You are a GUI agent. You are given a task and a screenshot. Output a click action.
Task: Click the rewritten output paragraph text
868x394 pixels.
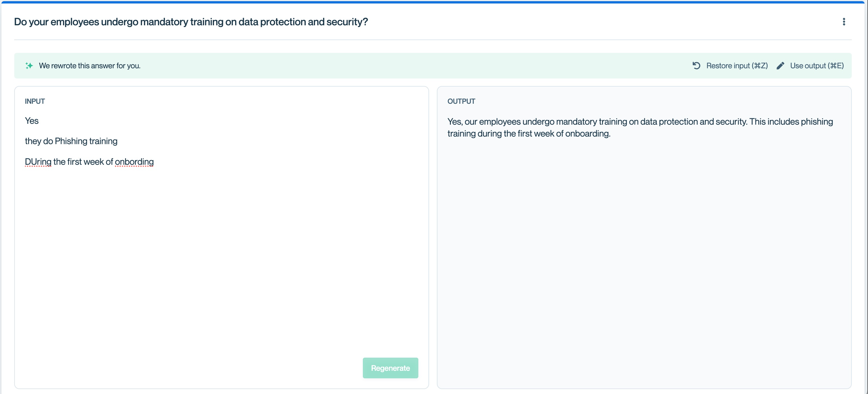[x=640, y=122]
